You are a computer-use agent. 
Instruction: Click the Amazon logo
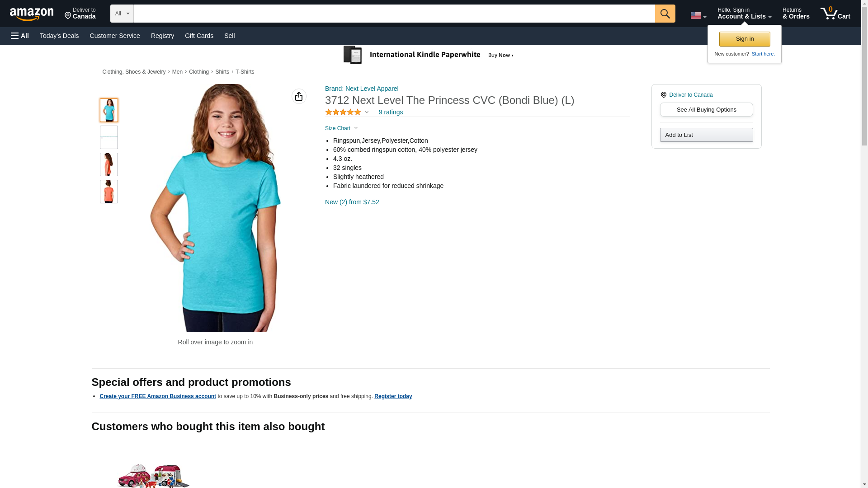tap(32, 14)
